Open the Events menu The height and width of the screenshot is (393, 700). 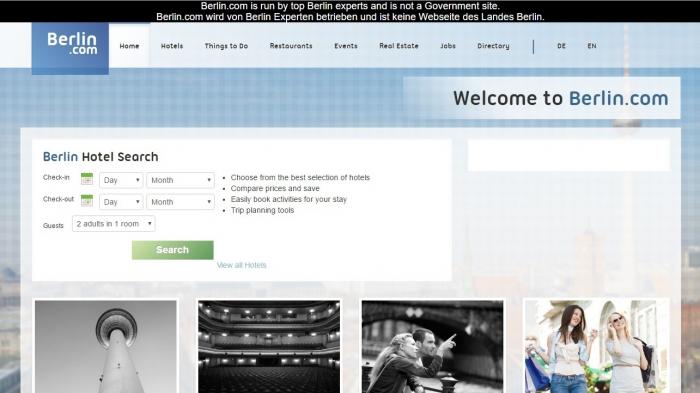tap(346, 46)
